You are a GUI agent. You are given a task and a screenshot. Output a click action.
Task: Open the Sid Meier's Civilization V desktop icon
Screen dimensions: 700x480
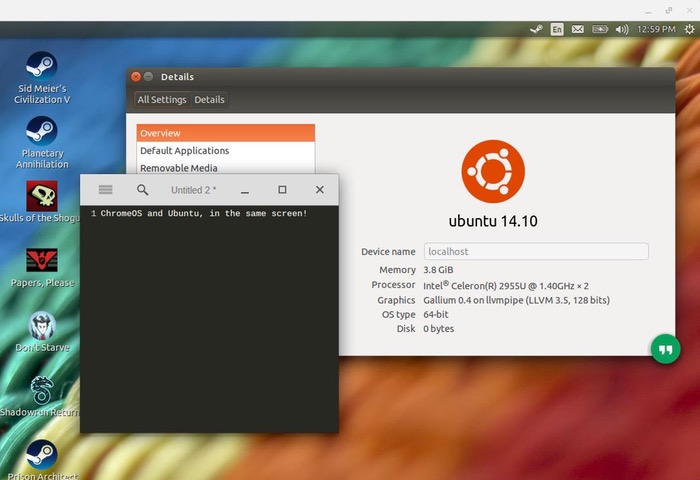coord(41,67)
